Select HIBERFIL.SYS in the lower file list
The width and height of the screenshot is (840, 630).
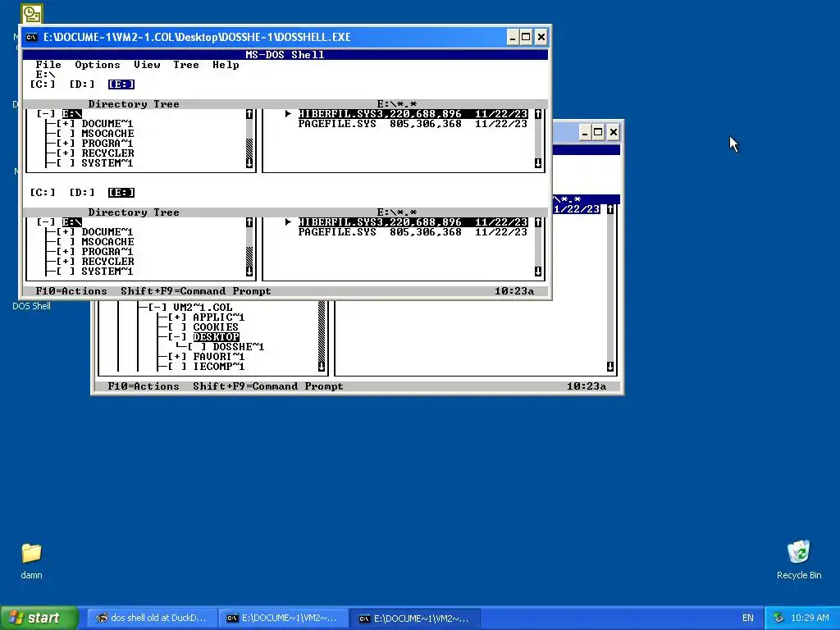pyautogui.click(x=413, y=222)
